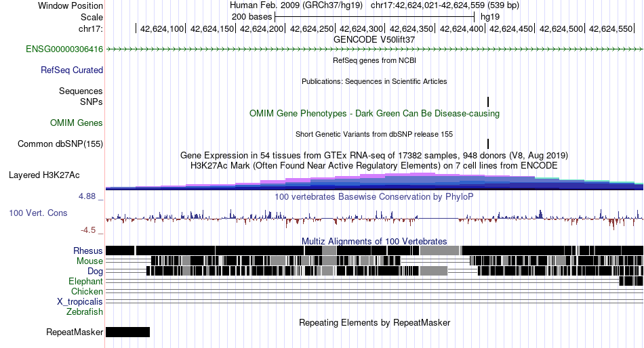This screenshot has height=348, width=644.
Task: Click the 42,624,450 ruler position
Action: tap(511, 28)
